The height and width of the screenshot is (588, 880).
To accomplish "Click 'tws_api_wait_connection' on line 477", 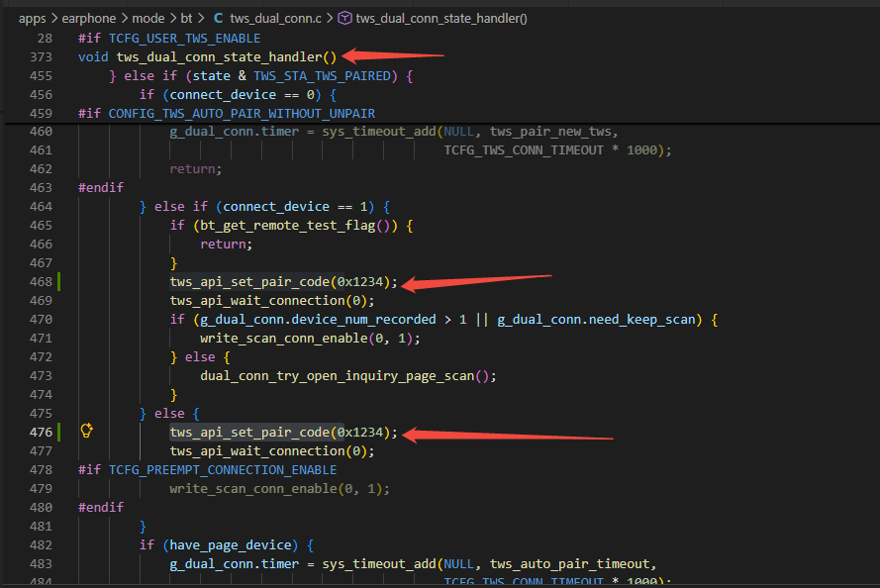I will pos(257,450).
